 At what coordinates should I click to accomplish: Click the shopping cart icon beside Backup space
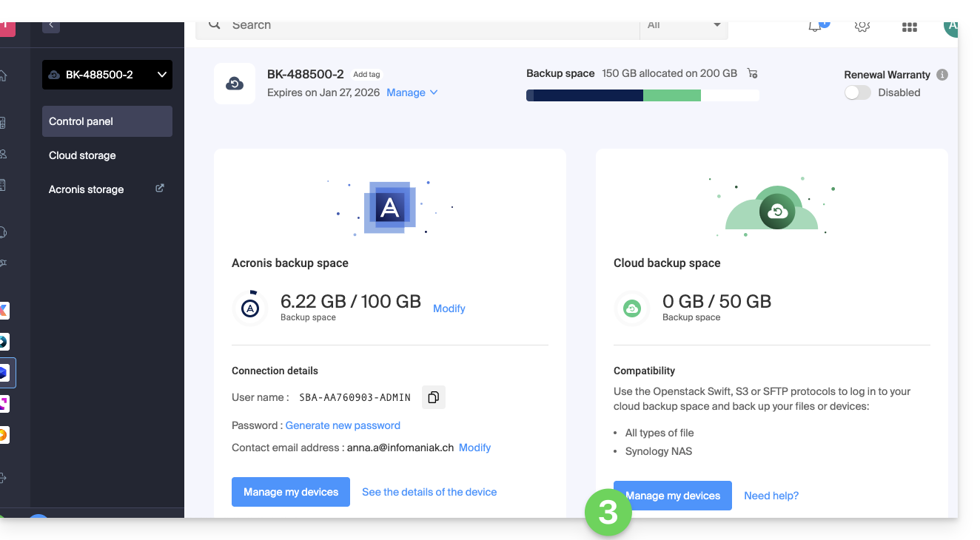click(x=752, y=73)
